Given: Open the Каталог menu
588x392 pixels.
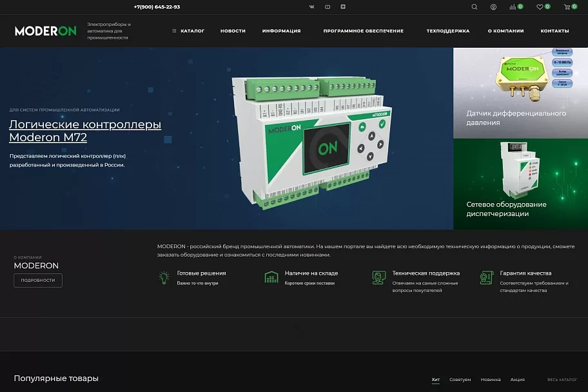Looking at the screenshot, I should 192,31.
